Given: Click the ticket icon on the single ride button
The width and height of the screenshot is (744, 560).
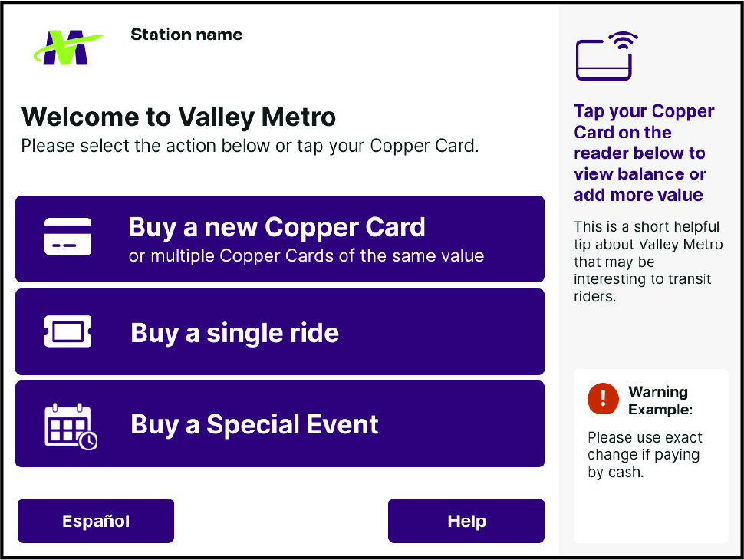Looking at the screenshot, I should 67,331.
